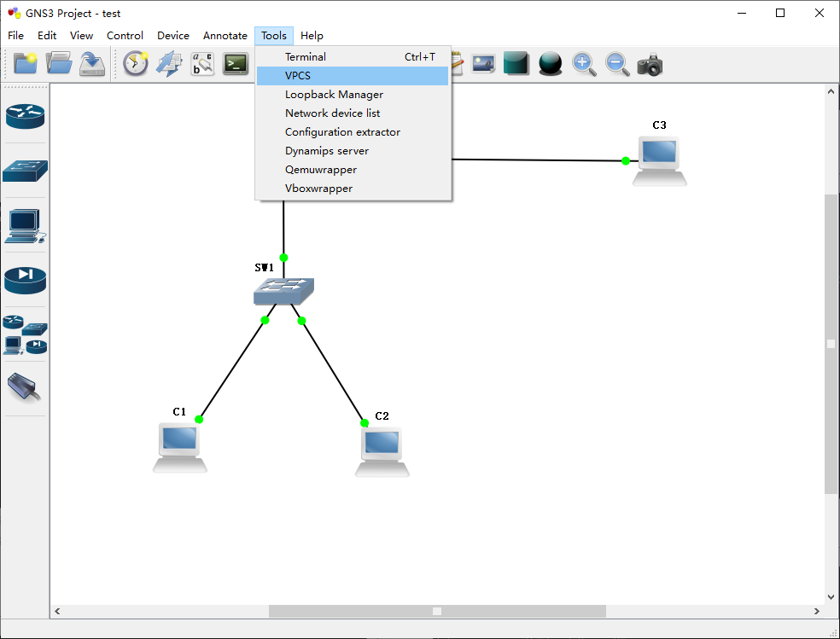Open the snapshot clock icon
This screenshot has height=639, width=840.
pos(136,63)
